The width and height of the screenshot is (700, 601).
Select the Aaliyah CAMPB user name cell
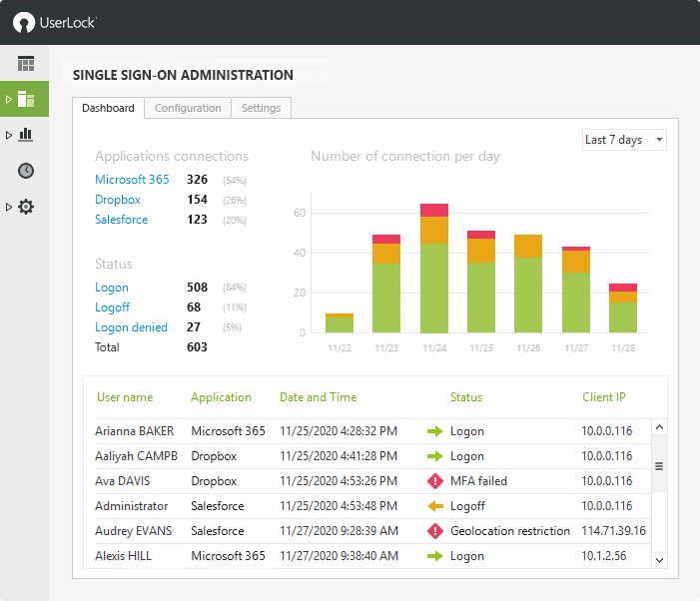[136, 456]
